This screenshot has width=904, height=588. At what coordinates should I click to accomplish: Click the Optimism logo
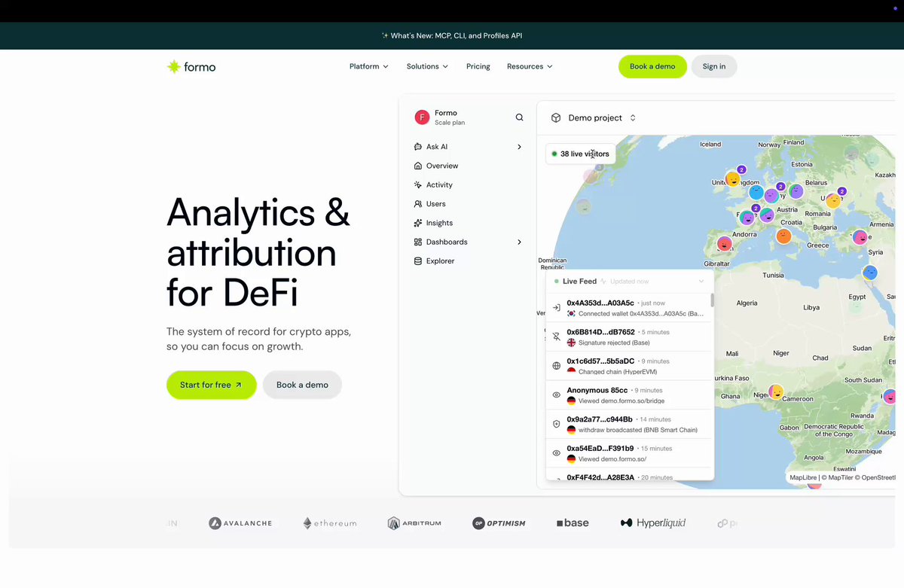(x=499, y=523)
